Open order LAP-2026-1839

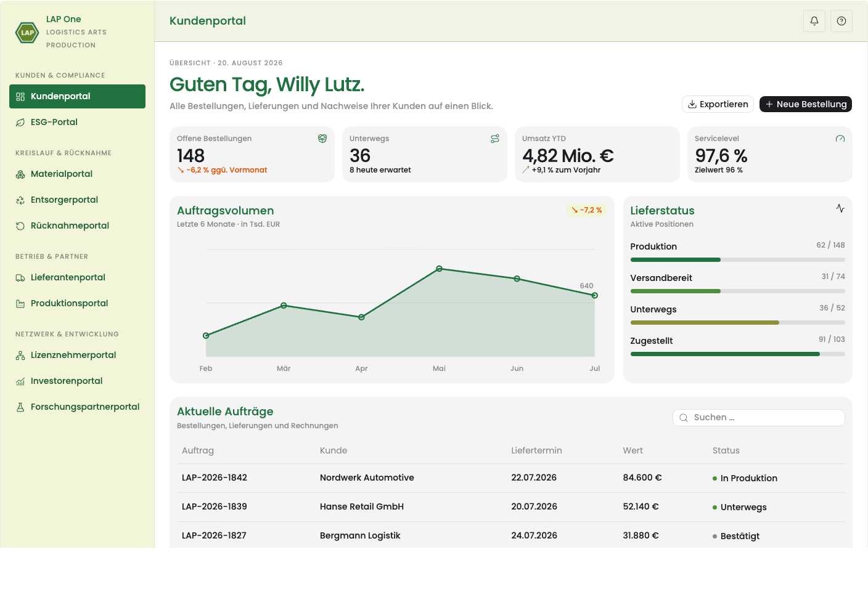215,506
